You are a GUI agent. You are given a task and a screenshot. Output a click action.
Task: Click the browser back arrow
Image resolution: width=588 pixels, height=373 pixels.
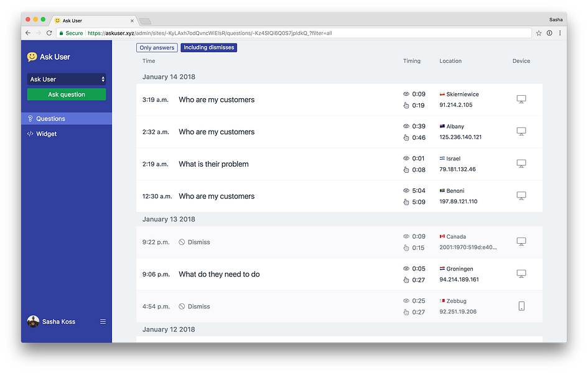pos(28,33)
